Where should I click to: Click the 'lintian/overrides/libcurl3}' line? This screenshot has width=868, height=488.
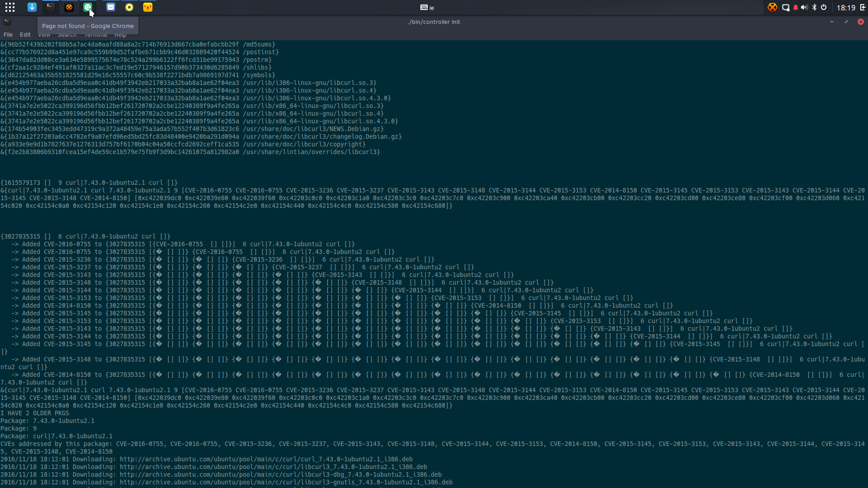tap(190, 152)
